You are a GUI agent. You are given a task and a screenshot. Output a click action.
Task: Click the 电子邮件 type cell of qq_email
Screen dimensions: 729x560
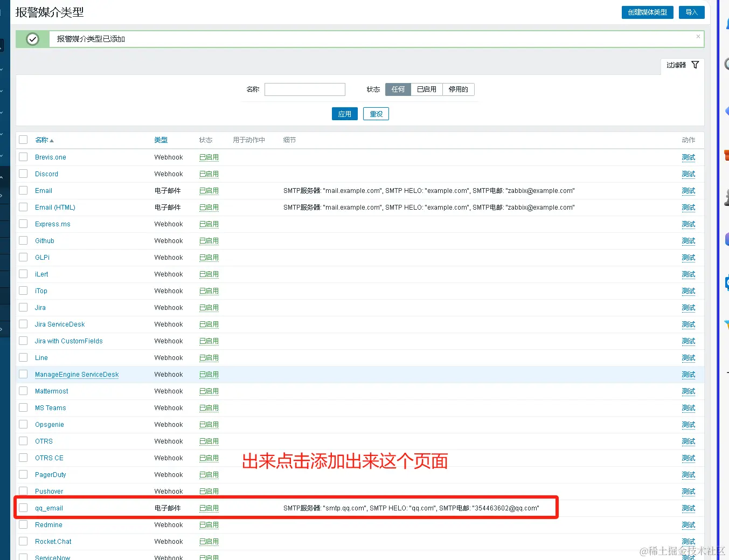pos(168,508)
